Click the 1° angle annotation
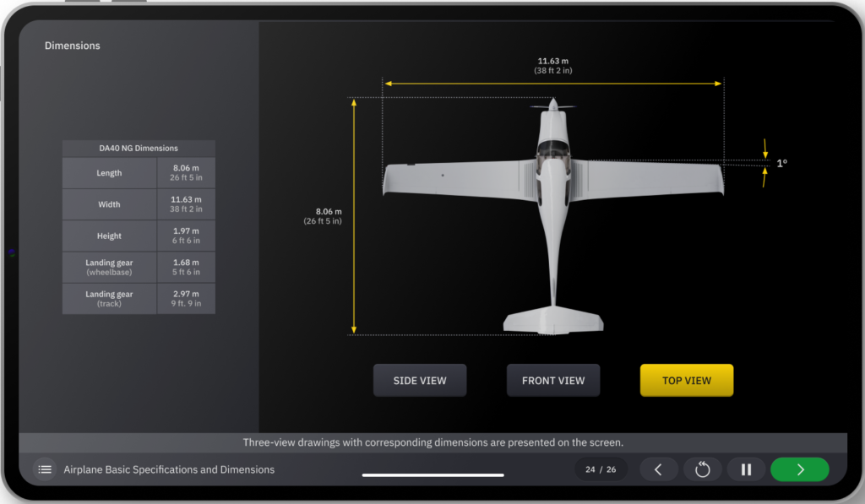865x504 pixels. click(781, 163)
